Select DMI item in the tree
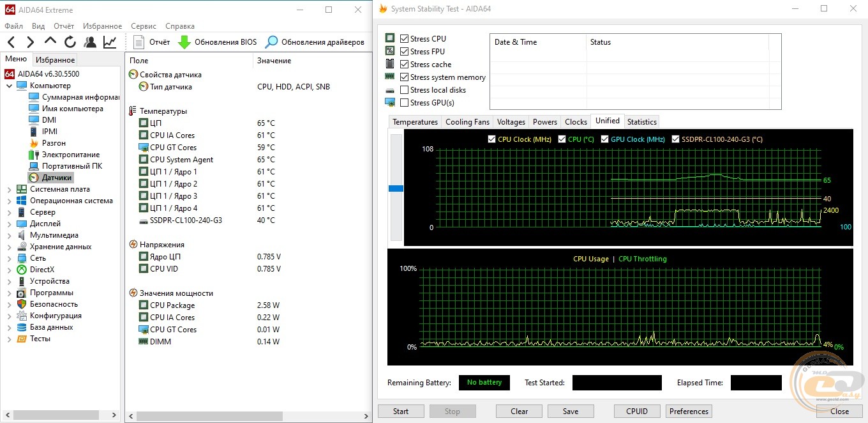 (42, 120)
